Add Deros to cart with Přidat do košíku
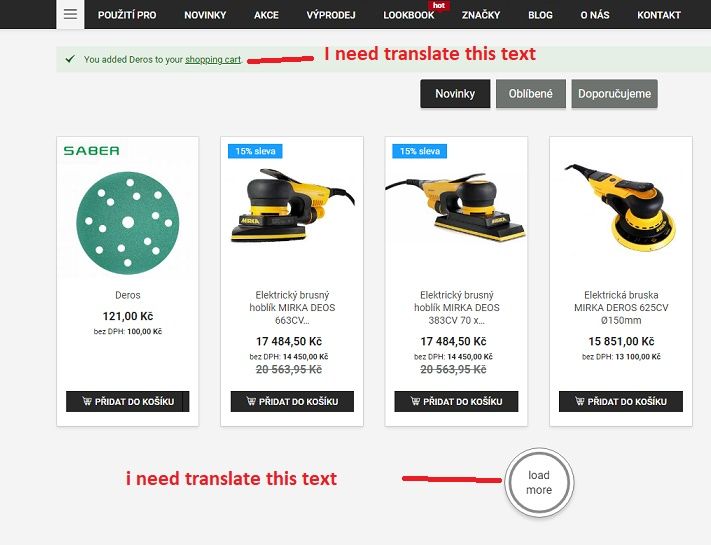 pyautogui.click(x=127, y=401)
